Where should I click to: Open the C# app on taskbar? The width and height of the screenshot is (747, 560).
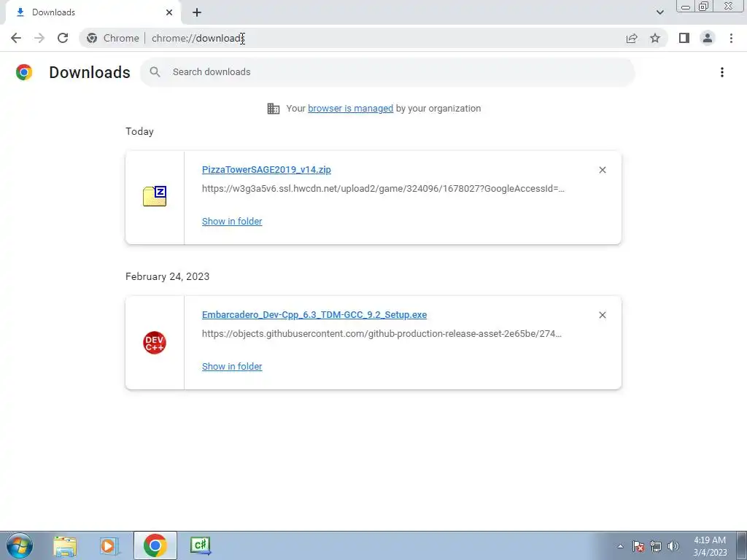(201, 545)
